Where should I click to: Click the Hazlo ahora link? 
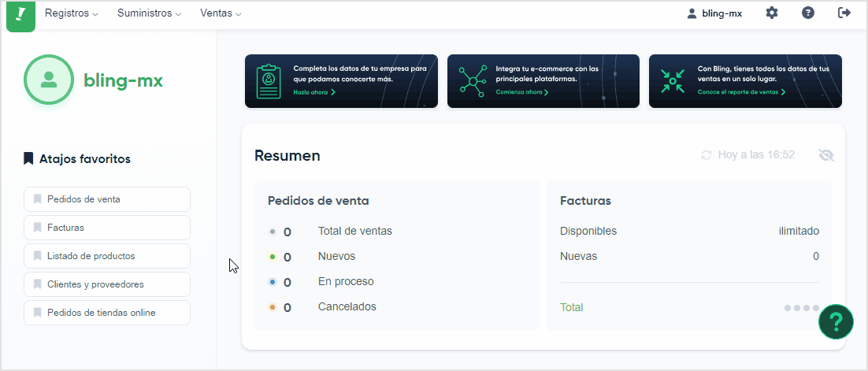coord(313,92)
